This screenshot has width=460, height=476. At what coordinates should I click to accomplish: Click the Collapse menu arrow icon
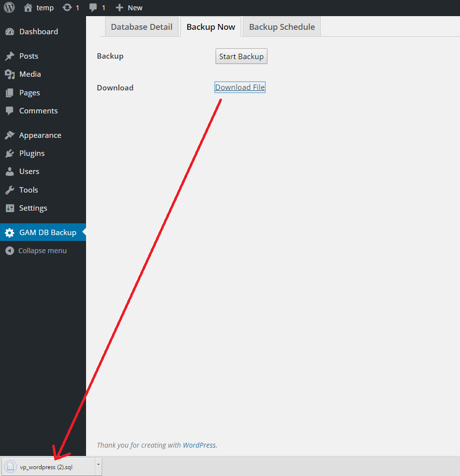(10, 251)
